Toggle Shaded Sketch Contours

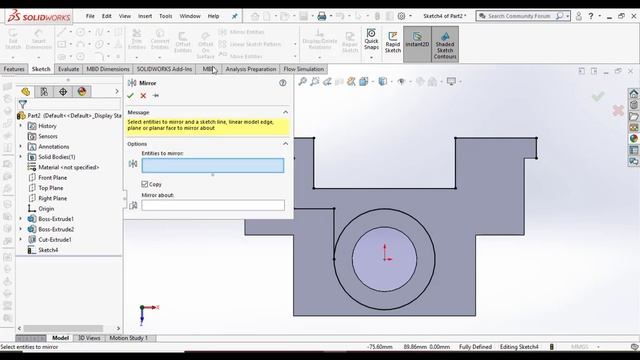coord(445,44)
